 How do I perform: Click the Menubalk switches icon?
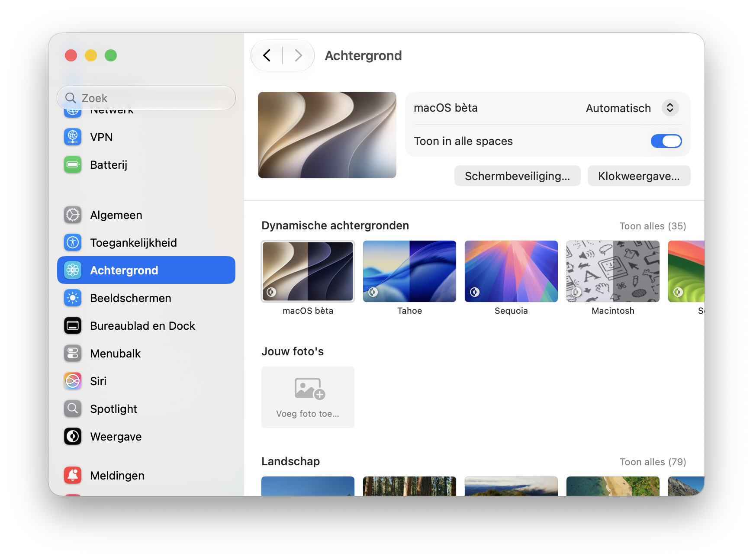pos(73,354)
